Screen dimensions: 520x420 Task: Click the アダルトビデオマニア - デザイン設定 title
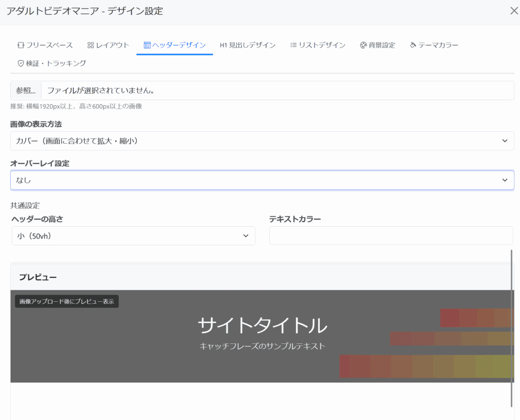tap(85, 11)
